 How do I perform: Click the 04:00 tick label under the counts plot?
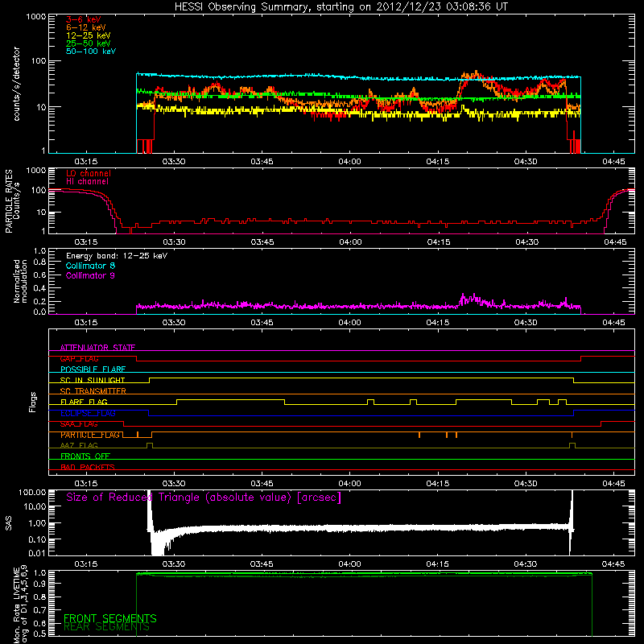tap(349, 162)
